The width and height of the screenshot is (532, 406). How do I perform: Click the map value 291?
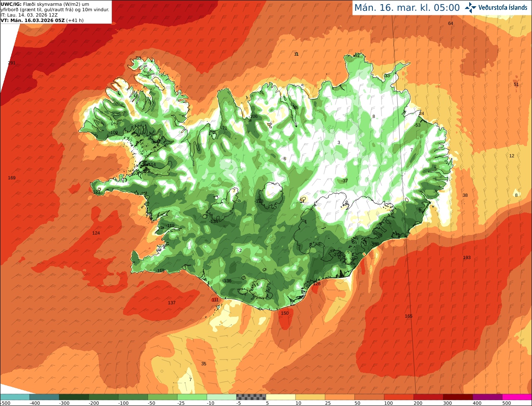tap(12, 63)
